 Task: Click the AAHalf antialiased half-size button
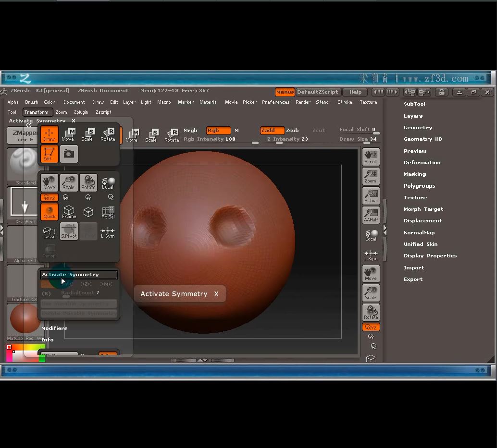point(371,215)
